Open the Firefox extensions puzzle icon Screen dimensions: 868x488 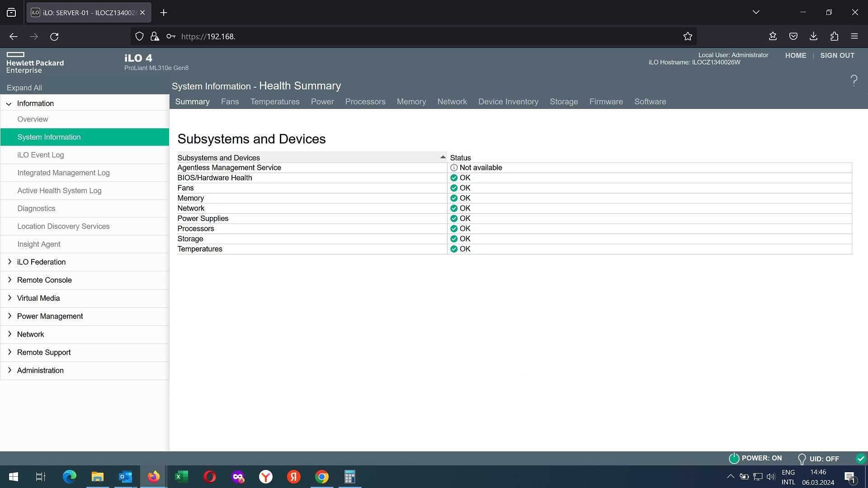click(x=834, y=36)
